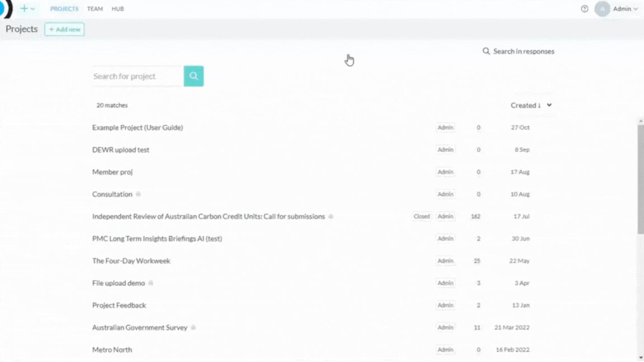Open File upload demo project
The height and width of the screenshot is (362, 644).
pyautogui.click(x=119, y=283)
